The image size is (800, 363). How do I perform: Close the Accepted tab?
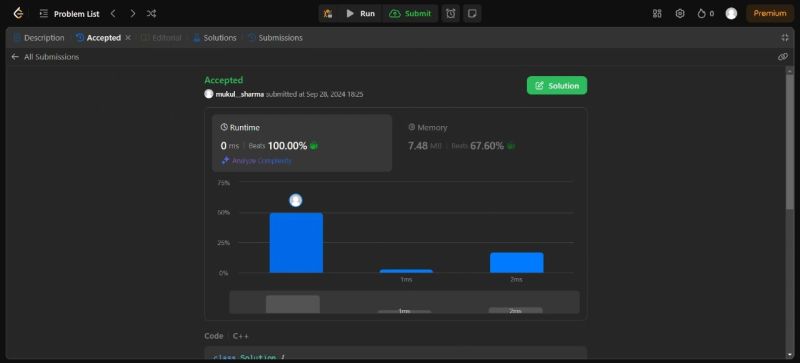pos(128,38)
